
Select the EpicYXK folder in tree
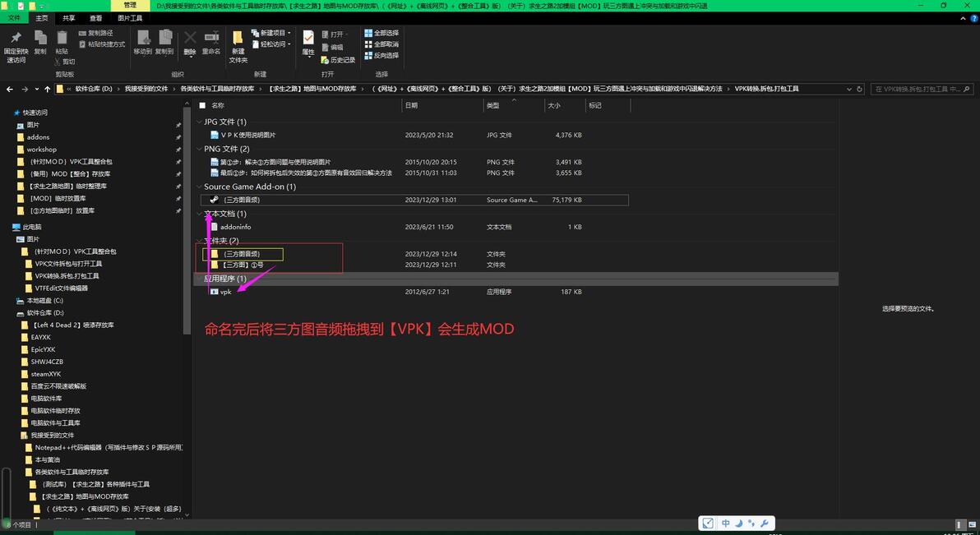pyautogui.click(x=43, y=349)
